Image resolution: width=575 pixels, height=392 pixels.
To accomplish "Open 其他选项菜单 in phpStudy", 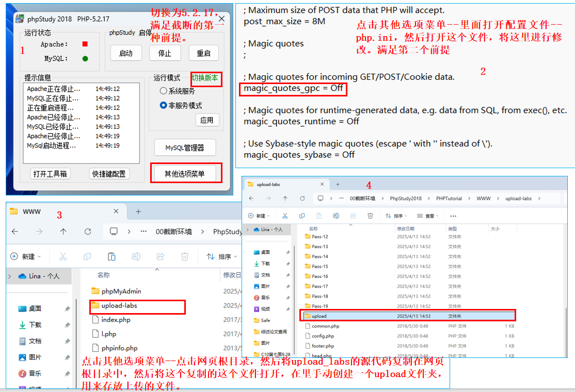I will tap(185, 174).
